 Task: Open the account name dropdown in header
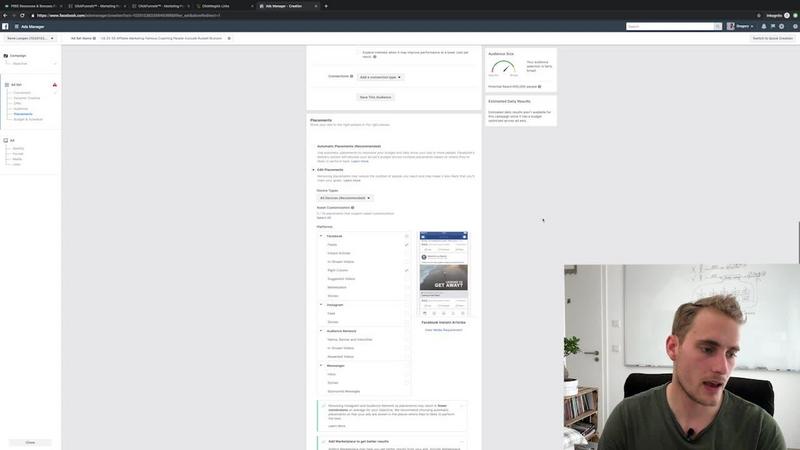745,27
